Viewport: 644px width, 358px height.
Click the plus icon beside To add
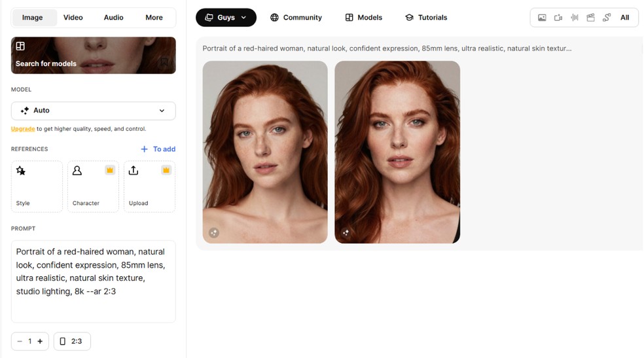[x=144, y=149]
